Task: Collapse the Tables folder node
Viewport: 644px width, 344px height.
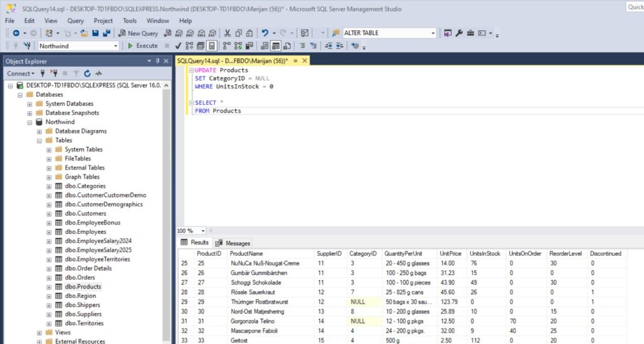Action: click(40, 140)
